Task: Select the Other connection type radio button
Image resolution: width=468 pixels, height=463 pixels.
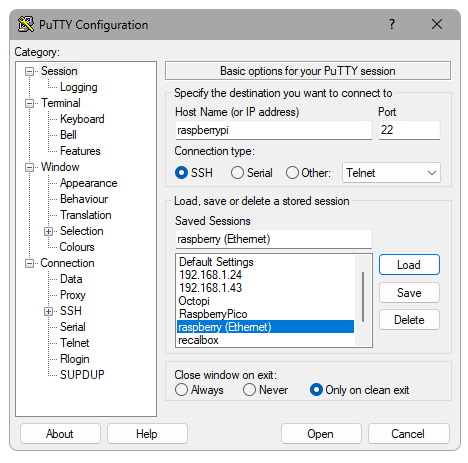Action: tap(292, 173)
